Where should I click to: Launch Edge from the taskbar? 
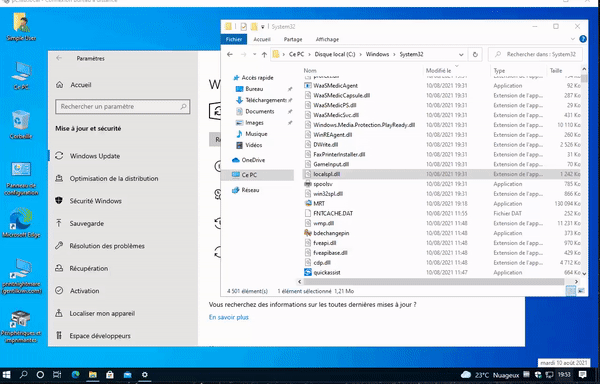tap(75, 375)
